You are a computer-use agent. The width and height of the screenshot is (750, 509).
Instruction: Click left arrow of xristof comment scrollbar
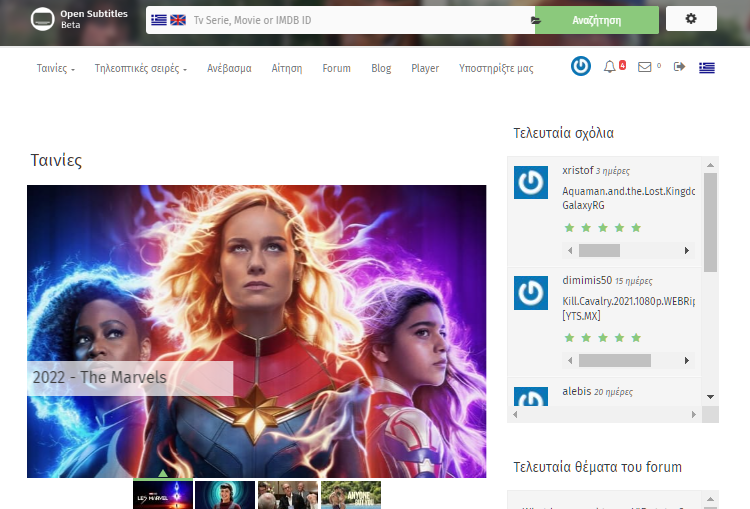point(570,251)
